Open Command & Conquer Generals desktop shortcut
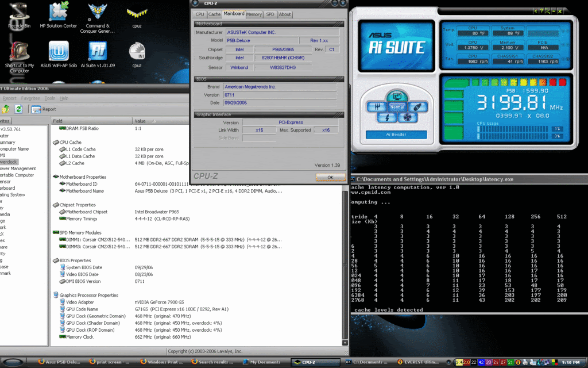This screenshot has width=588, height=368. 98,18
